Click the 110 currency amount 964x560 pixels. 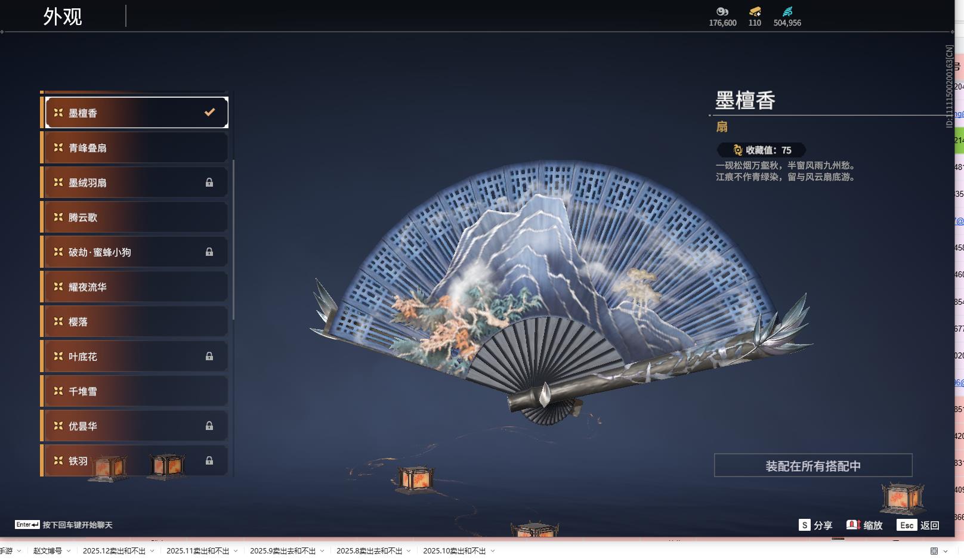[x=755, y=23]
